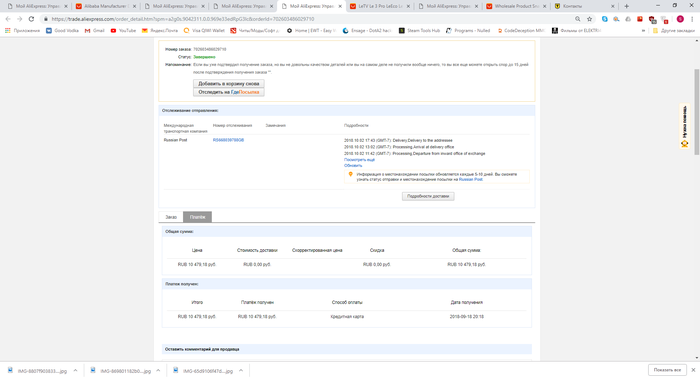The height and width of the screenshot is (379, 700).
Task: Close the downloads bar with X
Action: (x=693, y=370)
